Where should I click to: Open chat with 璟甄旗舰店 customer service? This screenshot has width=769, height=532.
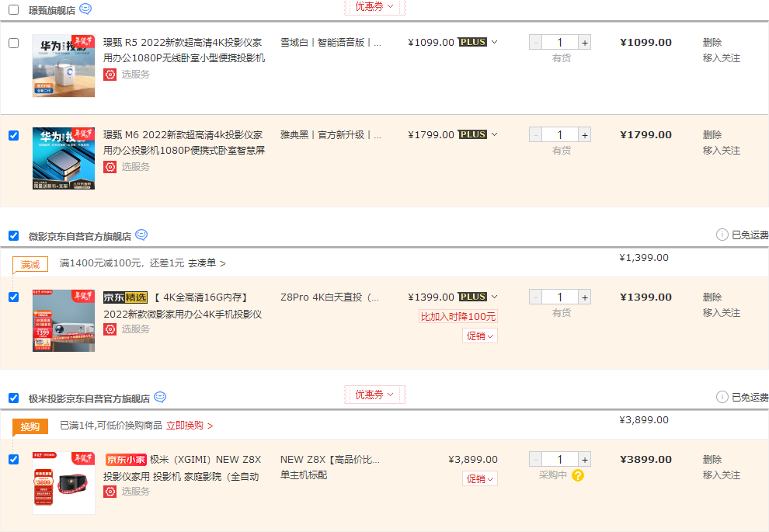(x=85, y=9)
